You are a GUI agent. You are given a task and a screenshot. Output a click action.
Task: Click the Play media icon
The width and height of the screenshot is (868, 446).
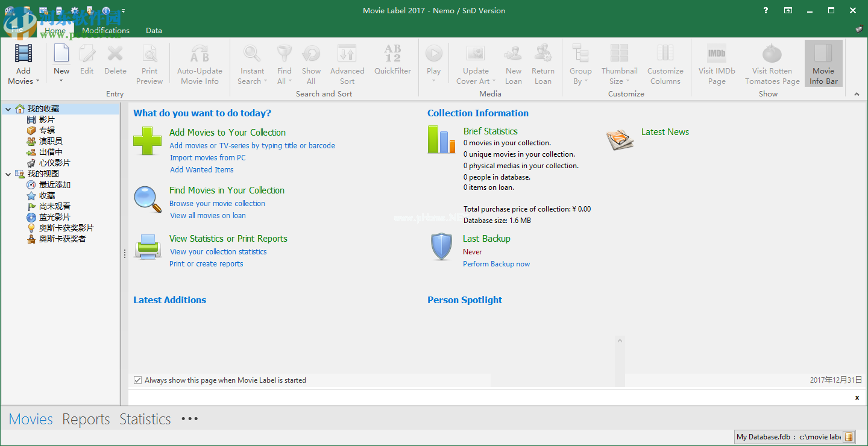(x=433, y=54)
